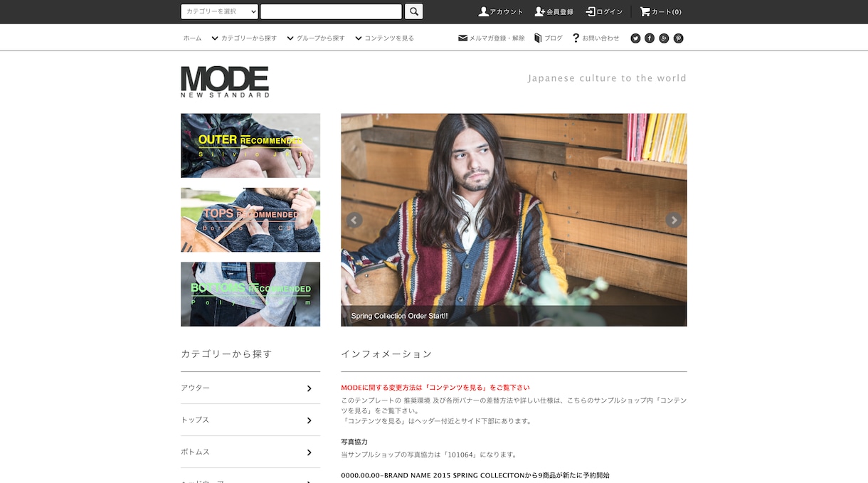
Task: Open the TOPS Recommended banner
Action: click(x=250, y=220)
